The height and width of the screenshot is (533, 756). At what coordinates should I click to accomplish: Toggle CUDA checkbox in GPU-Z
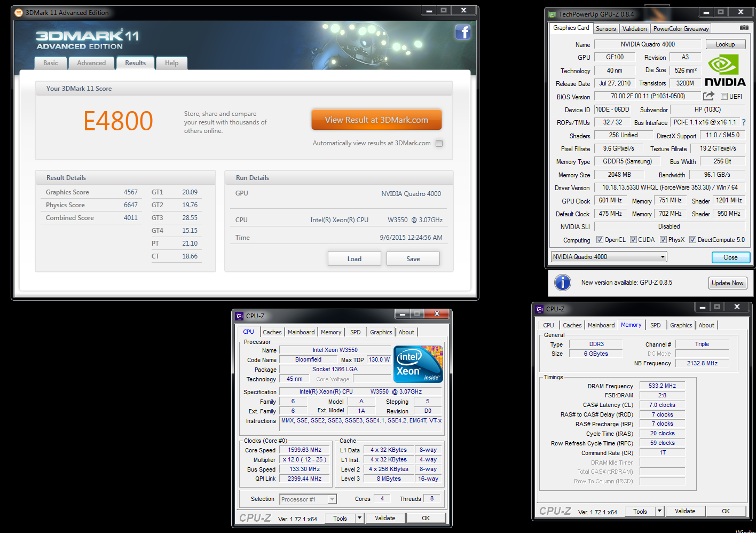point(633,240)
